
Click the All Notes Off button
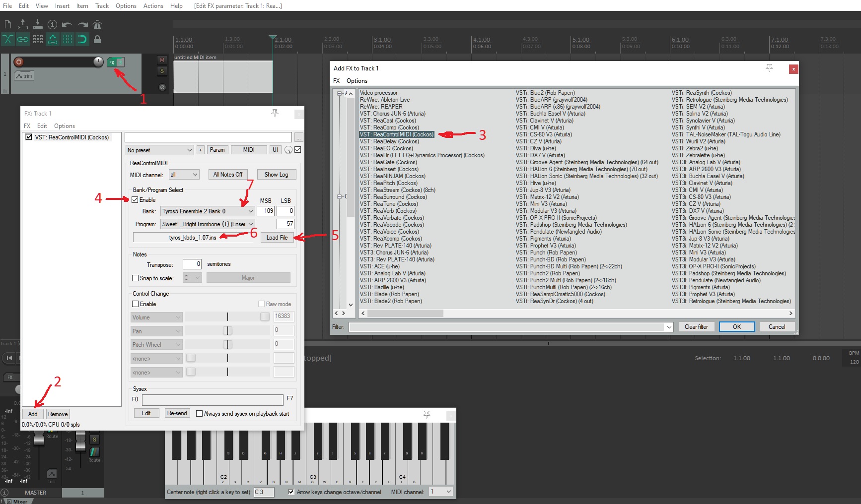click(228, 175)
